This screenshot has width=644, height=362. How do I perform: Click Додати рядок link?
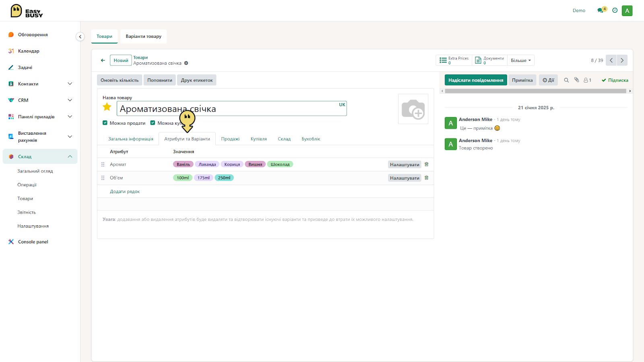(125, 191)
